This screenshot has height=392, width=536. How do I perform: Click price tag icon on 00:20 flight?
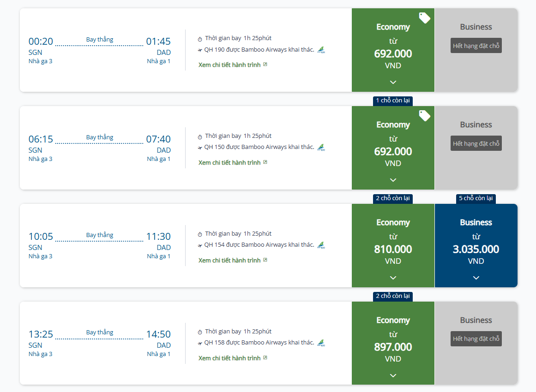tap(424, 18)
